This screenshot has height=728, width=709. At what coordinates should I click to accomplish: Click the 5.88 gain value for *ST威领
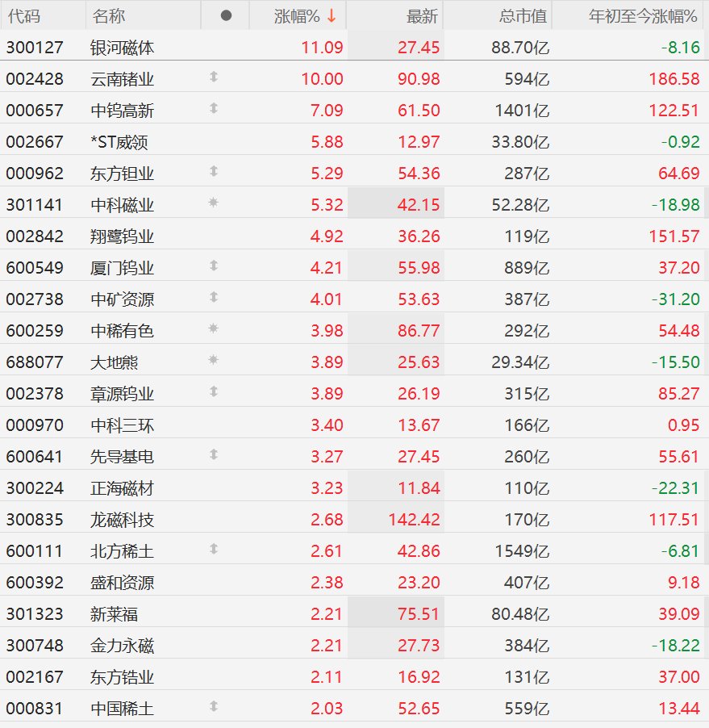point(327,142)
